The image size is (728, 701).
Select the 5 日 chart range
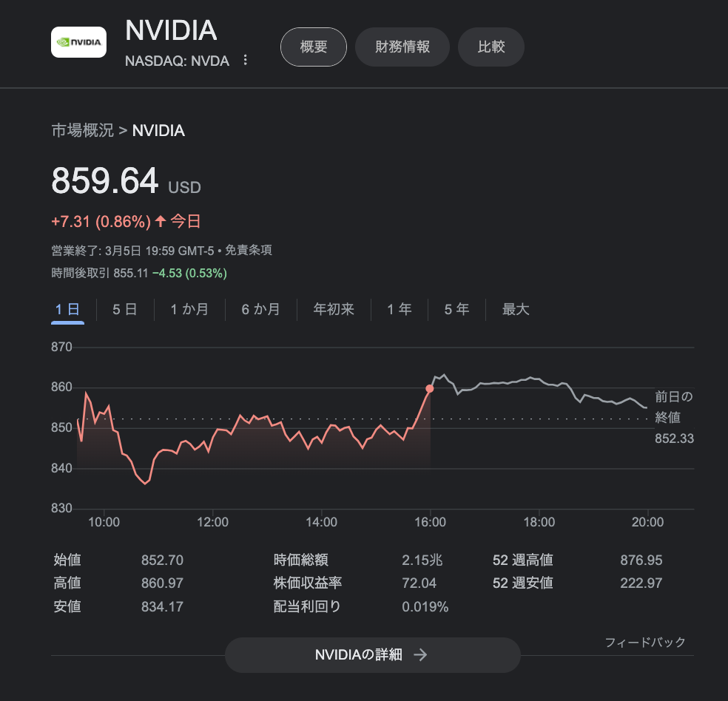(125, 309)
